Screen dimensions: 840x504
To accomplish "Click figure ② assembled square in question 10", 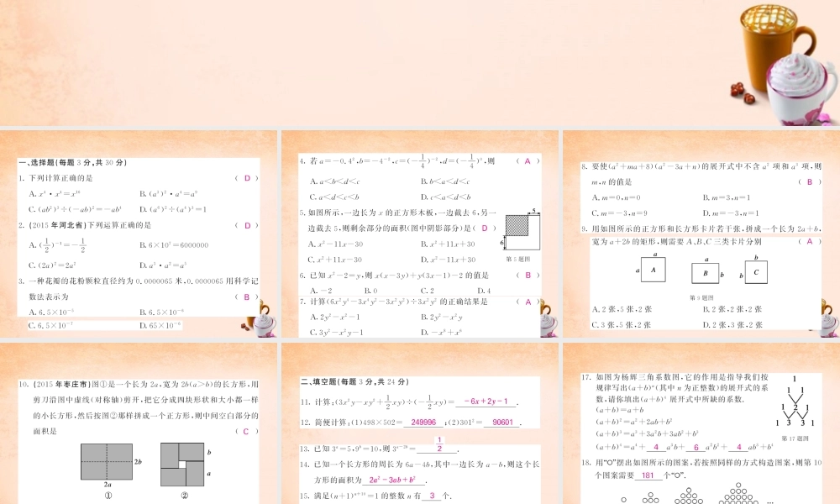I will point(182,465).
